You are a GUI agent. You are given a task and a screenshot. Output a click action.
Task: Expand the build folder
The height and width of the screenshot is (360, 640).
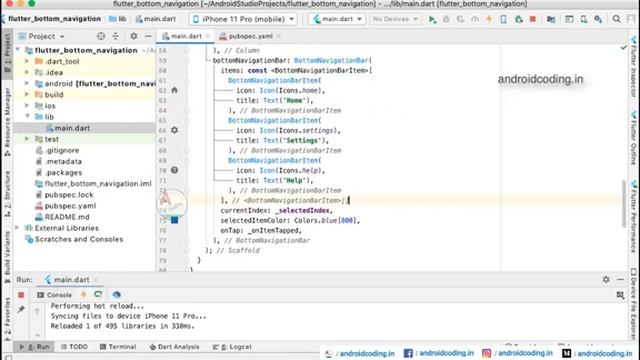point(27,95)
